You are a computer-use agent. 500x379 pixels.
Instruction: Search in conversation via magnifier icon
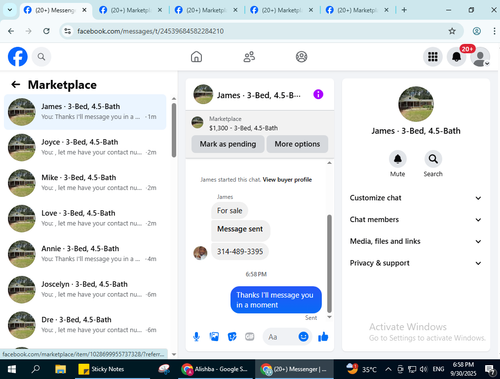click(x=433, y=159)
